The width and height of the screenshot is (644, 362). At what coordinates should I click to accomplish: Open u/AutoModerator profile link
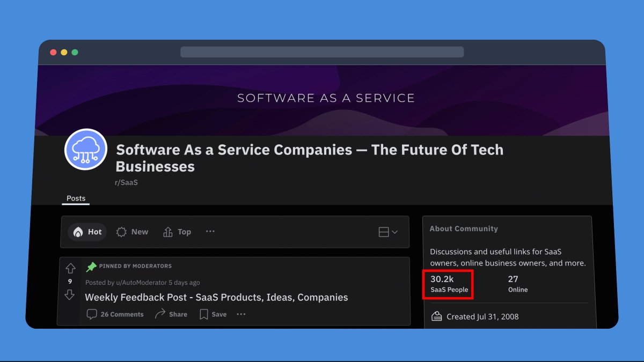tap(141, 283)
